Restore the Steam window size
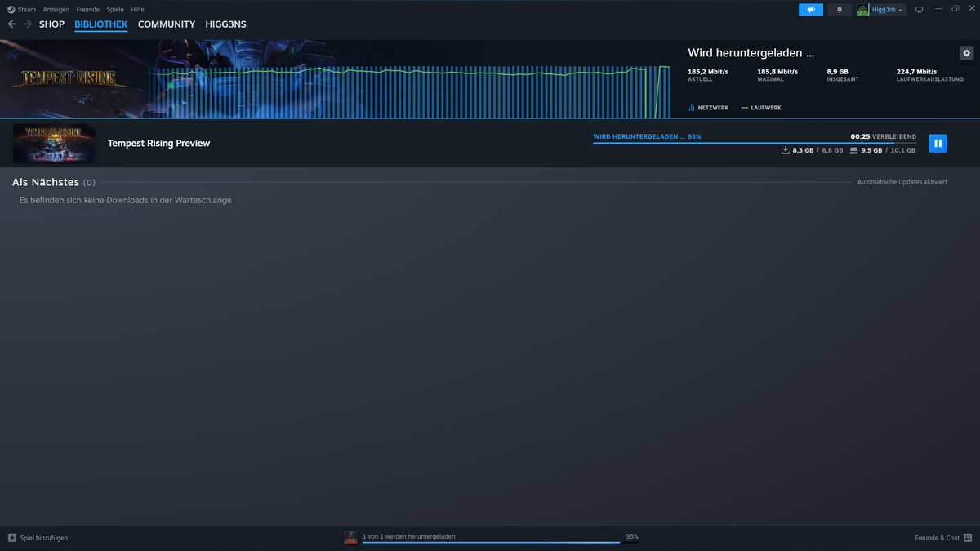980x551 pixels. pyautogui.click(x=955, y=9)
